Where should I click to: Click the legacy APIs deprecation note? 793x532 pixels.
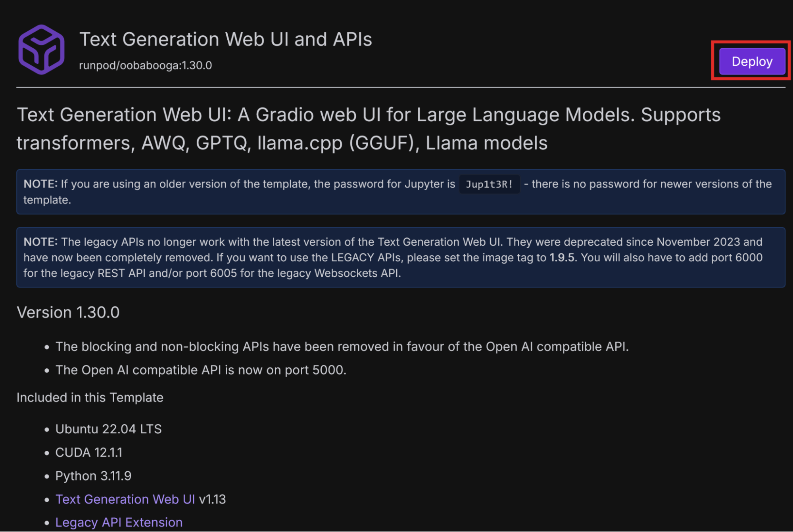point(401,257)
